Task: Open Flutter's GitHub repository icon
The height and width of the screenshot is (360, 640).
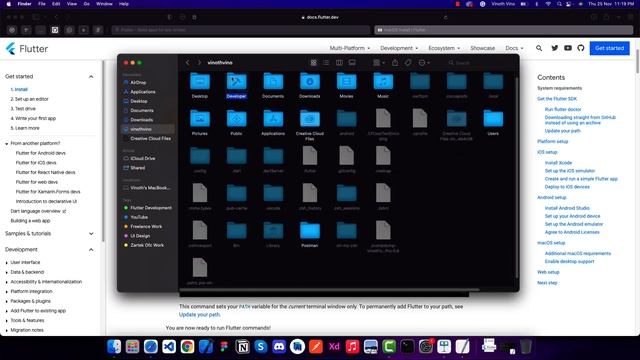Action: pyautogui.click(x=581, y=48)
